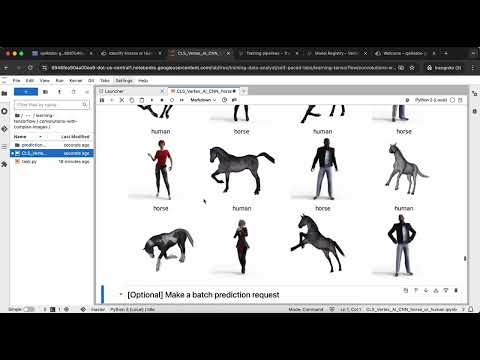
Task: Click the Mode: Command status bar text
Action: point(306,310)
